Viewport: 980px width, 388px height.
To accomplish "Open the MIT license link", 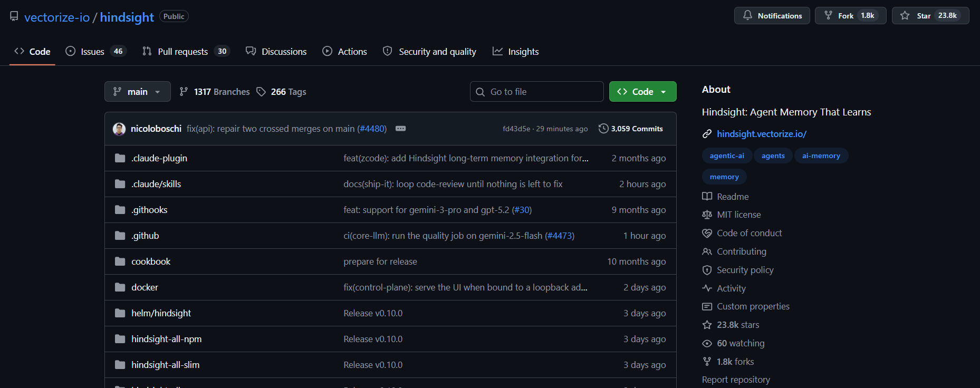I will [x=732, y=215].
